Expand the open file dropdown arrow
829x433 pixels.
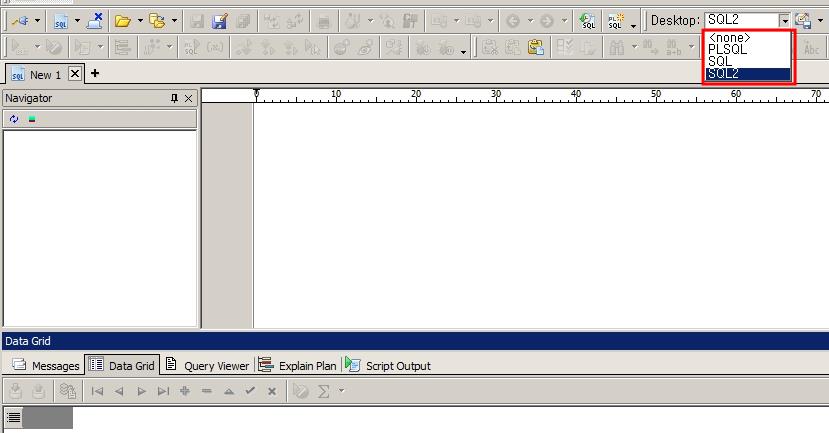click(x=139, y=20)
